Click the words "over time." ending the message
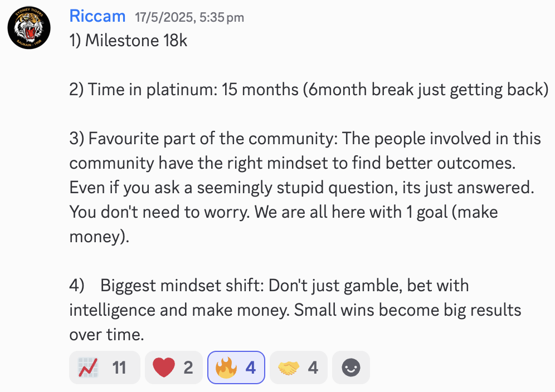The image size is (555, 392). (x=106, y=335)
